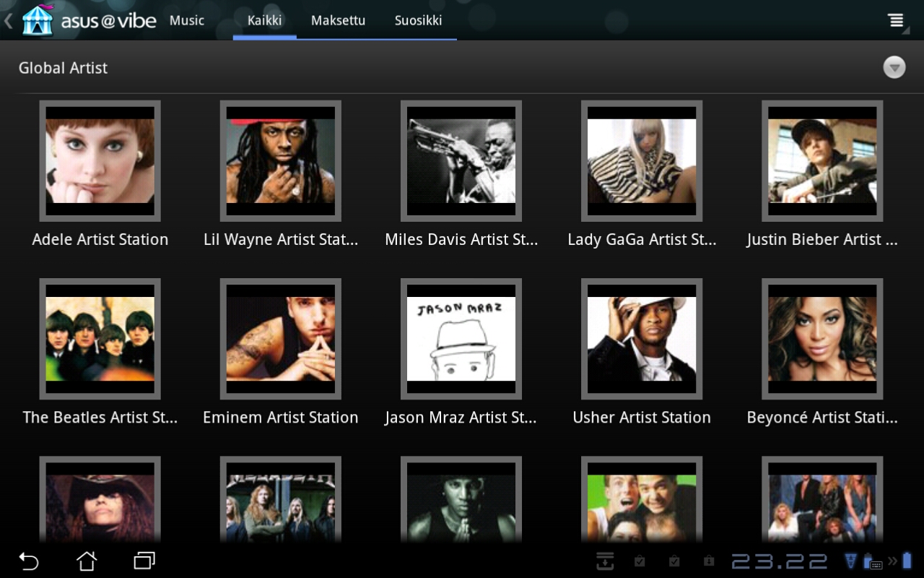Open the second shopping bag checkmark notification
Viewport: 924px width, 578px height.
pyautogui.click(x=674, y=561)
